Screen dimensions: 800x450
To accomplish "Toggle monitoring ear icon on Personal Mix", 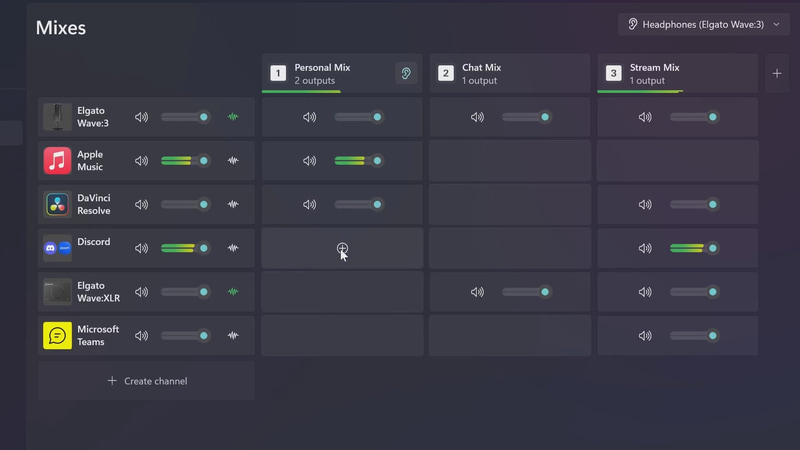I will pos(406,73).
